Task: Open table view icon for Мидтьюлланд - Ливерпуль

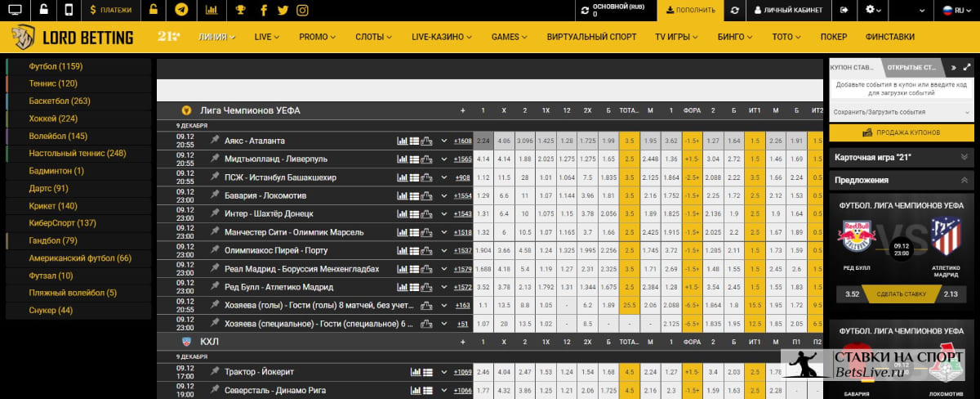Action: [x=414, y=159]
